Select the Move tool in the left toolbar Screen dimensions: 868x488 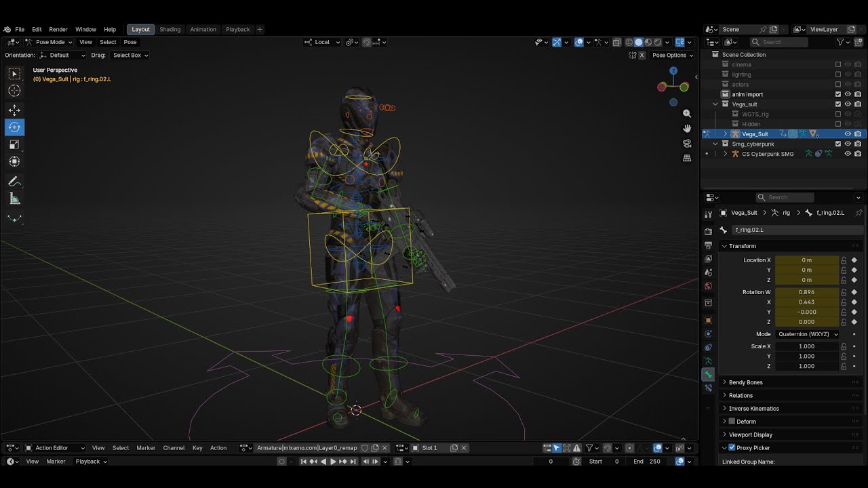pos(14,110)
